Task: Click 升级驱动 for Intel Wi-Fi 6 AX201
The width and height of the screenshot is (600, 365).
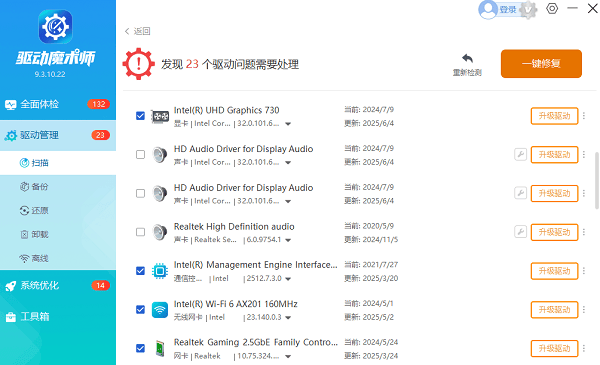Action: [x=554, y=310]
